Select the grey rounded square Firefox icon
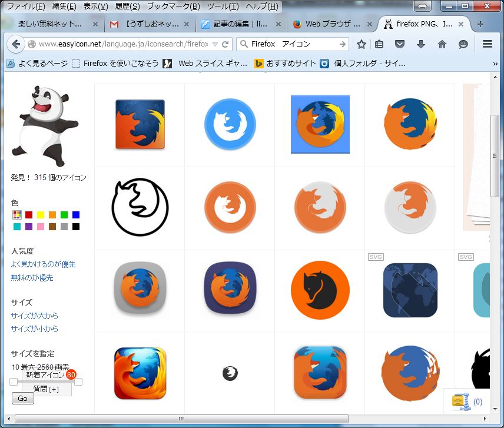 click(x=140, y=288)
